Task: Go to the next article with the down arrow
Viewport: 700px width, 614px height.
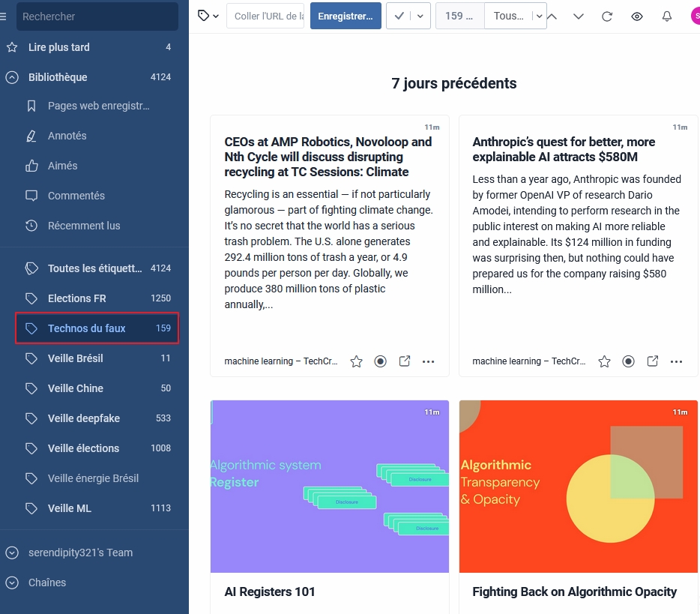Action: pyautogui.click(x=578, y=16)
